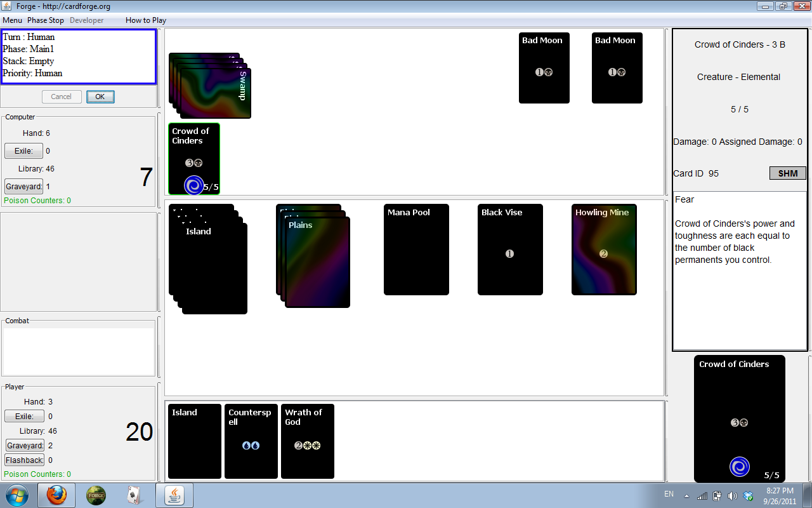Open the Menu menu

tap(12, 20)
